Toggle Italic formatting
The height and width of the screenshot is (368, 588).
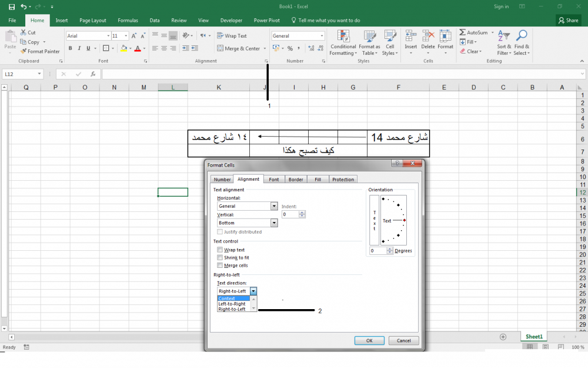[79, 48]
